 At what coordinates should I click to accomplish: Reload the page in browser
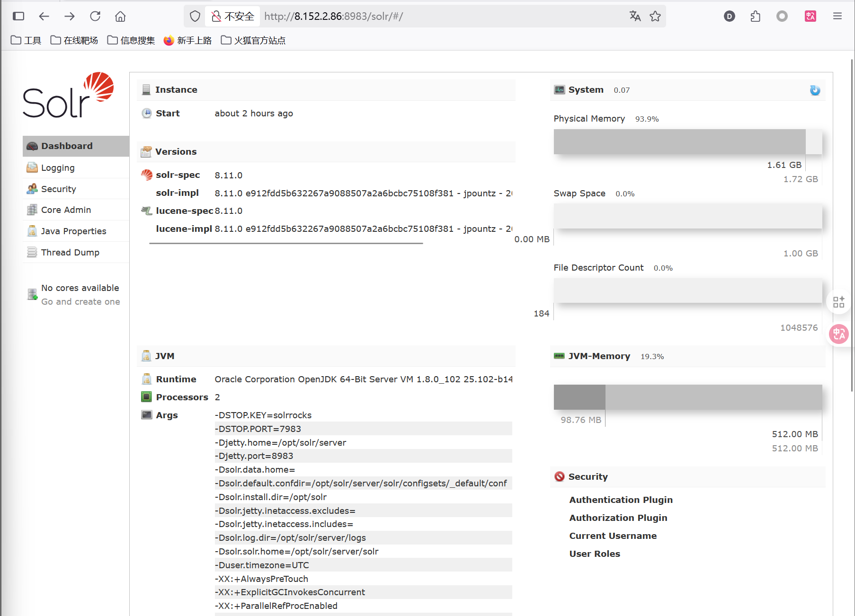(95, 16)
